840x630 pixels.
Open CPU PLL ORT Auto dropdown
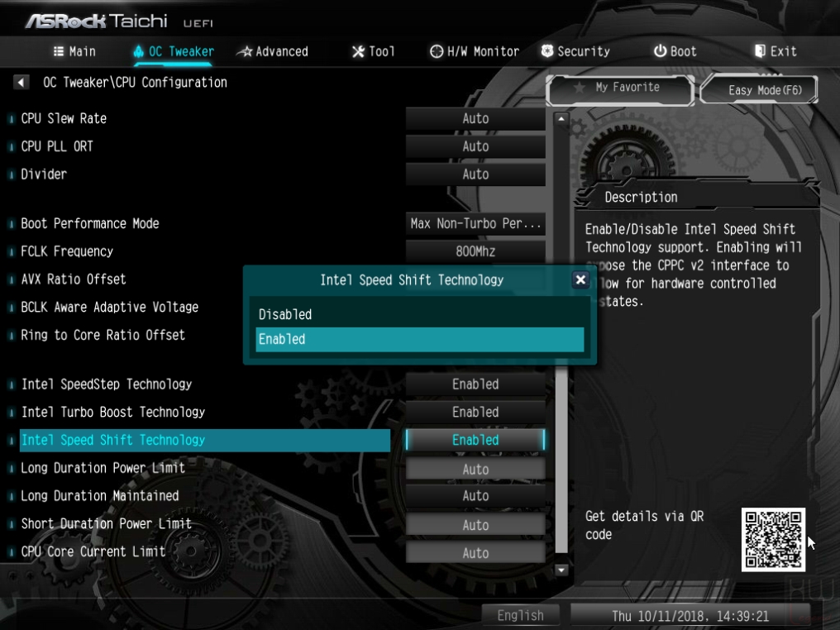[475, 147]
